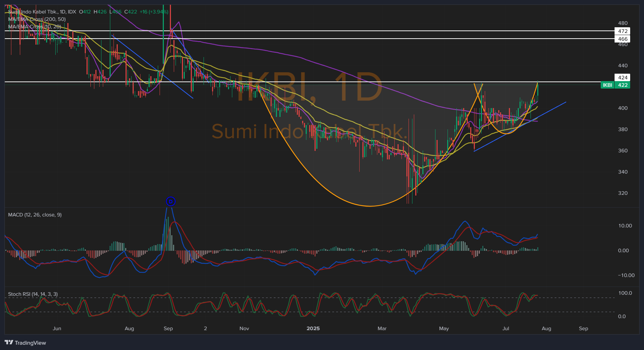
Task: Click the TradingView logo
Action: [x=25, y=343]
